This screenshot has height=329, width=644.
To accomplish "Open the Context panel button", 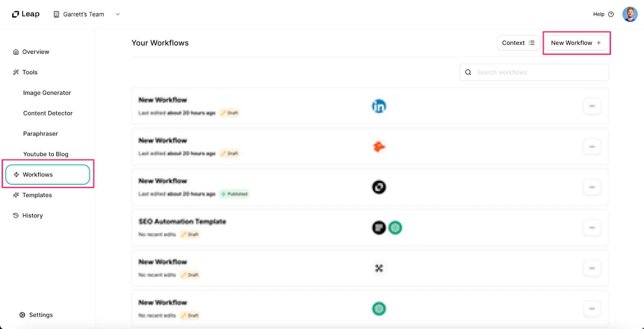I will tap(518, 43).
